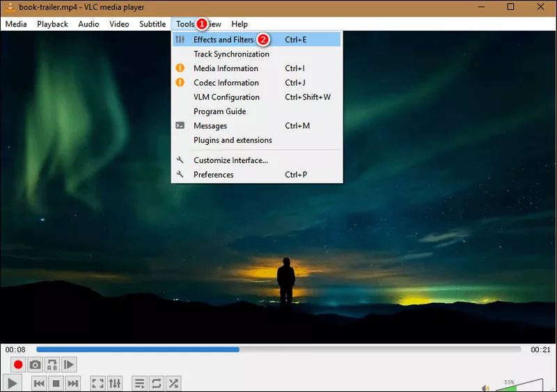Viewport: 557px width, 392px height.
Task: Open Plugins and extensions
Action: pyautogui.click(x=256, y=140)
